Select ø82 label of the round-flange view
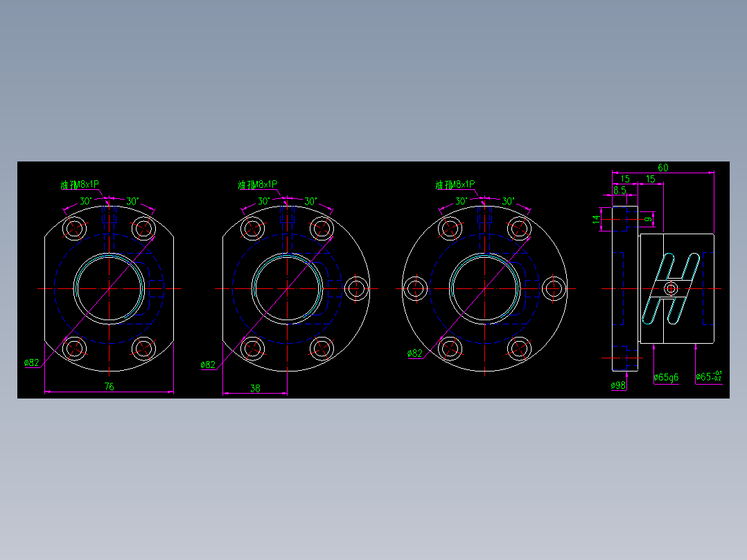The width and height of the screenshot is (747, 560). [x=414, y=353]
